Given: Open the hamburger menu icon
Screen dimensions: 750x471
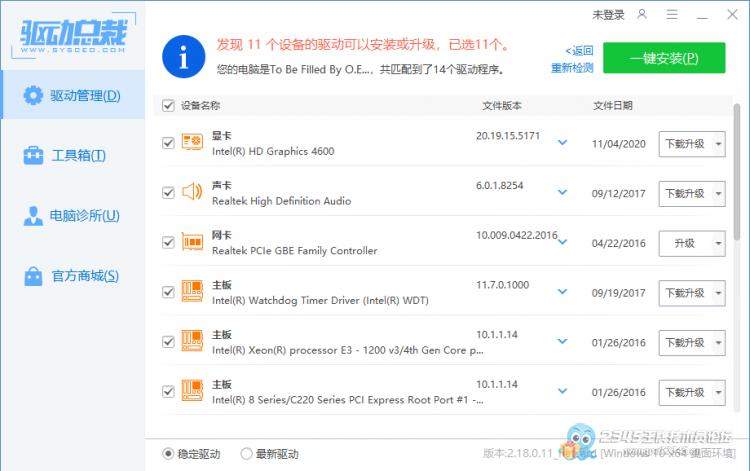Looking at the screenshot, I should pyautogui.click(x=672, y=15).
